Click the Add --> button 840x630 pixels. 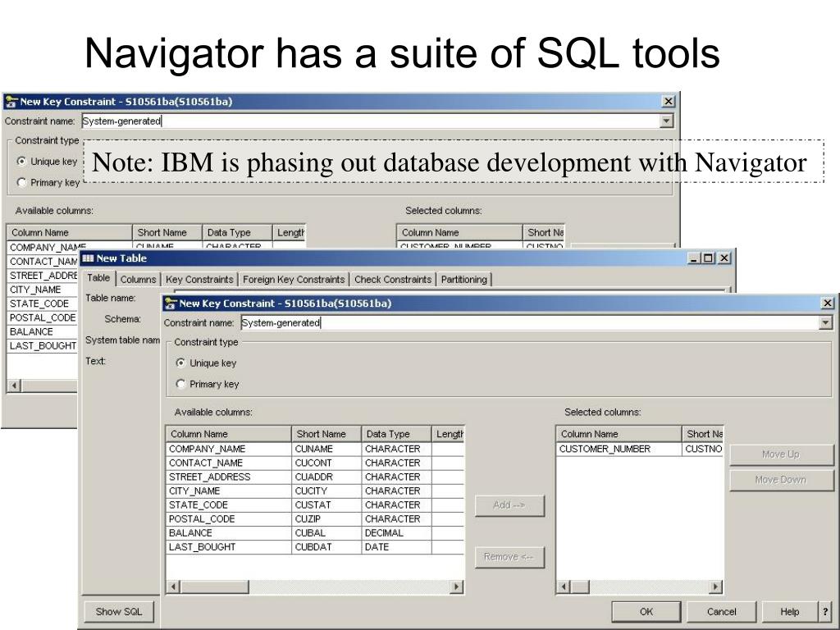[509, 505]
